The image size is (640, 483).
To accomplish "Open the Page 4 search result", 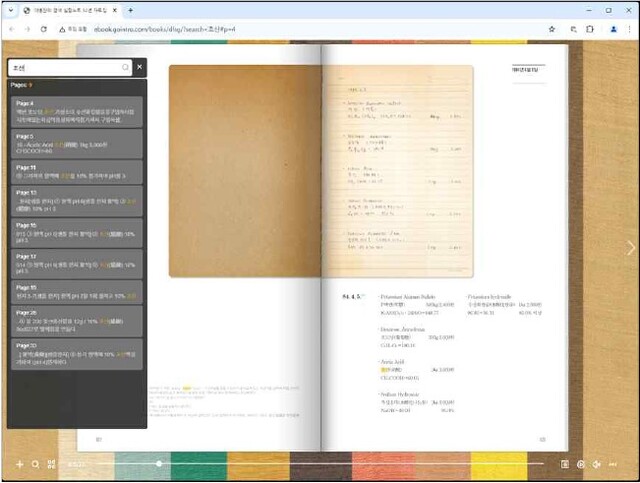I will 77,111.
